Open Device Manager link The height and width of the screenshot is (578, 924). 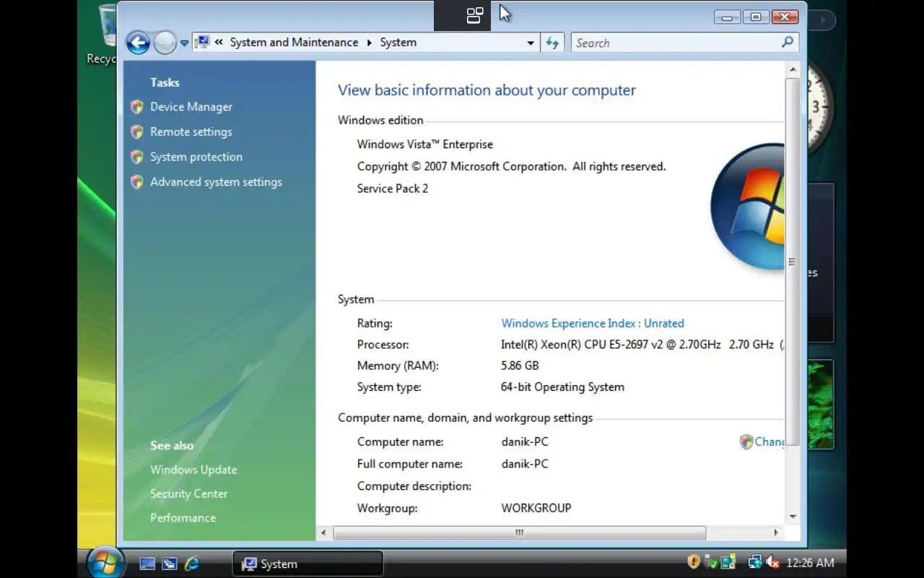[191, 107]
